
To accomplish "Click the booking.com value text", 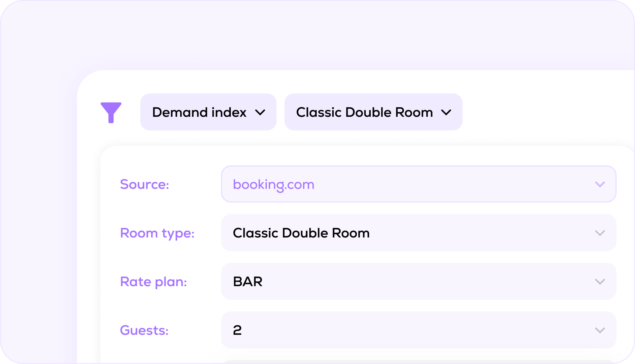I will point(273,184).
